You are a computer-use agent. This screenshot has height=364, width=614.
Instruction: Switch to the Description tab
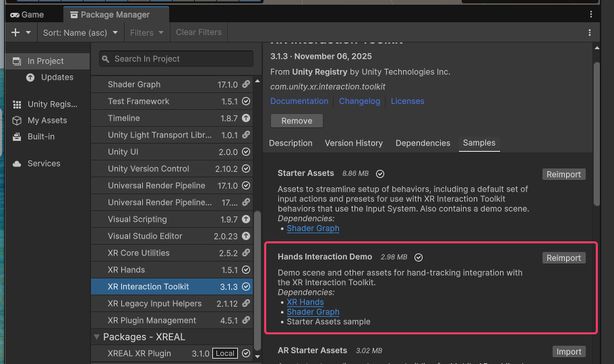click(290, 143)
